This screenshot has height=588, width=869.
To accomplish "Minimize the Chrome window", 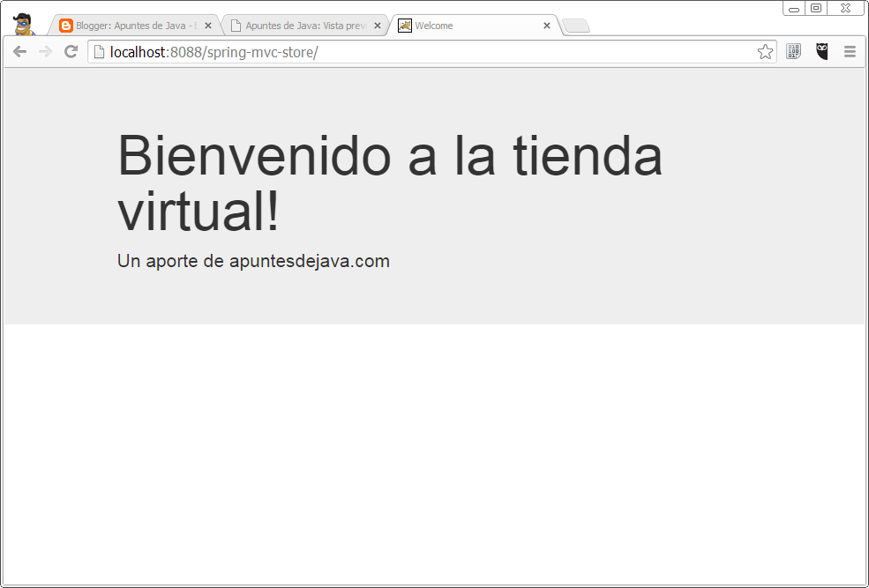I will (794, 8).
